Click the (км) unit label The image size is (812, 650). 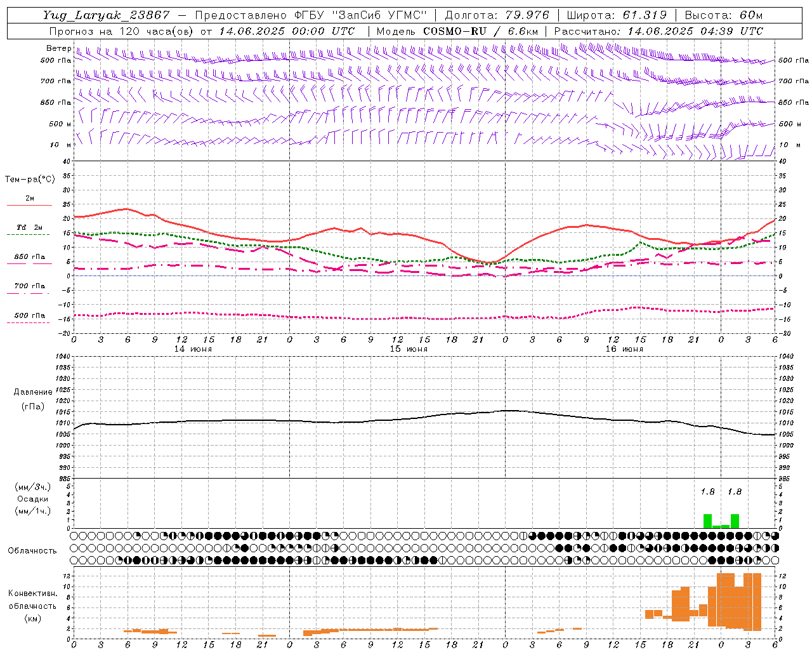(33, 618)
